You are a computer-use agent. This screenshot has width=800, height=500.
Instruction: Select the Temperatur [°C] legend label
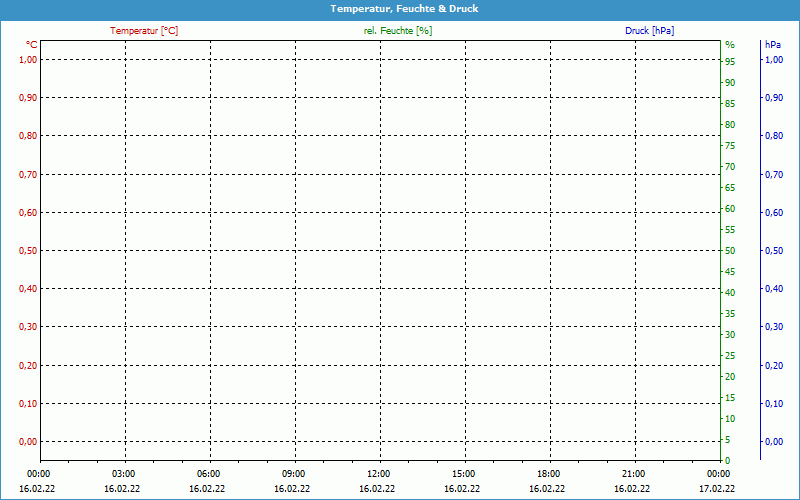click(144, 31)
